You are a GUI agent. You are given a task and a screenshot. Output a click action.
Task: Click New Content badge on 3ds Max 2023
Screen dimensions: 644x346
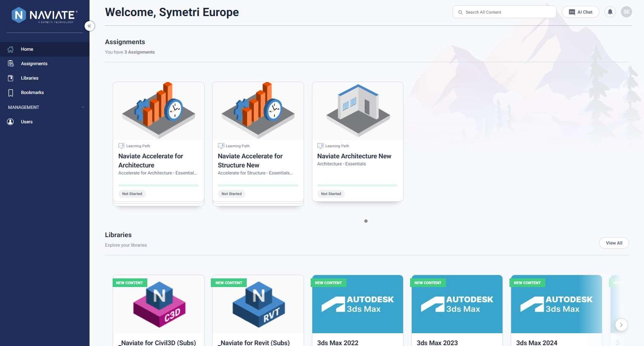click(428, 283)
